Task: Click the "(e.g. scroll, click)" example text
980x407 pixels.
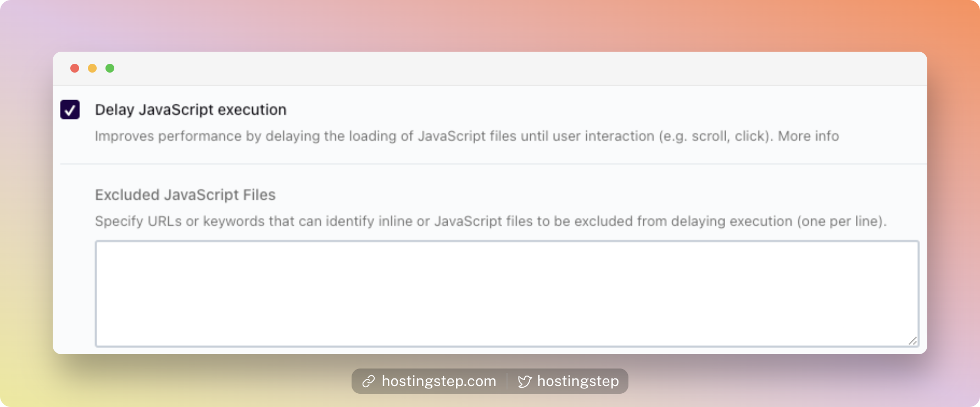Action: pos(716,136)
